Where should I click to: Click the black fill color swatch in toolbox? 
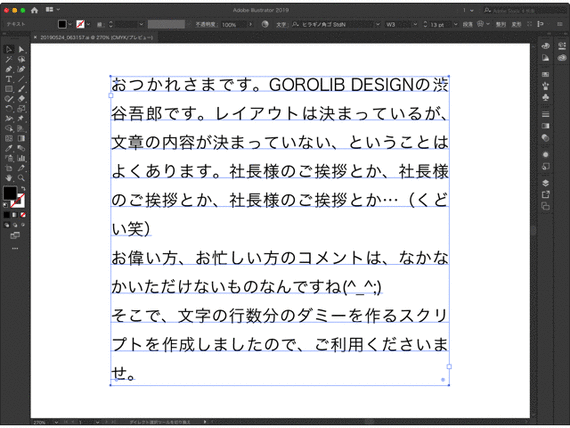10,193
